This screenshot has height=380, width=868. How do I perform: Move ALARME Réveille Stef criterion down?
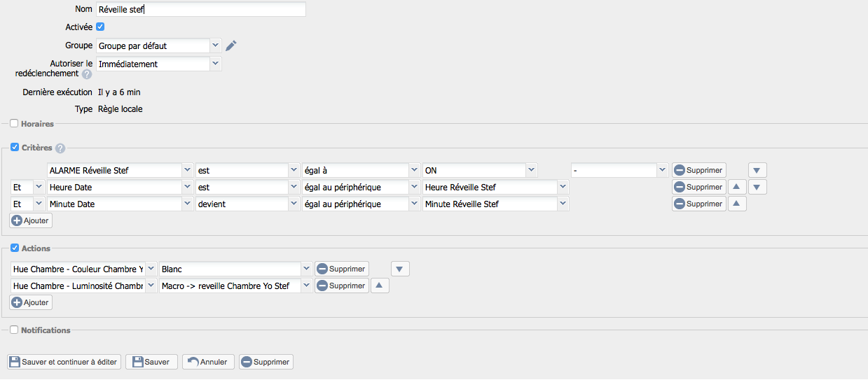[757, 170]
